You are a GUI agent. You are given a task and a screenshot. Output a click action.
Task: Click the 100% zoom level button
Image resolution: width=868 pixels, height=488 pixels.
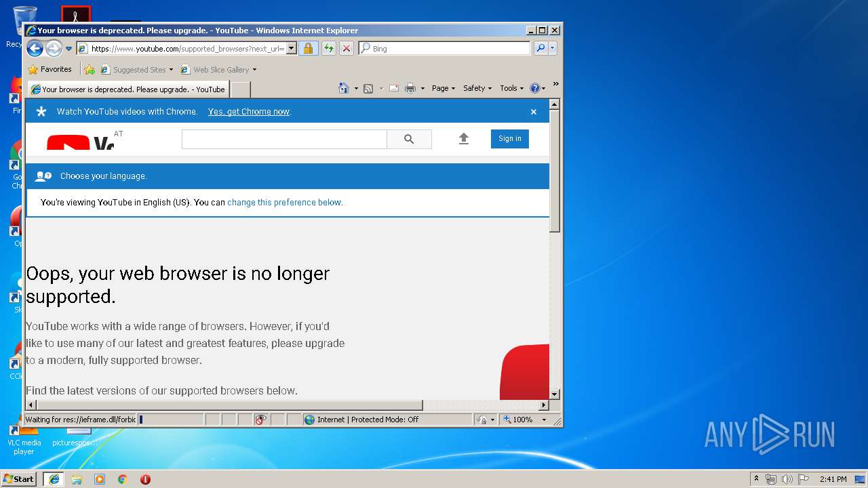point(519,420)
